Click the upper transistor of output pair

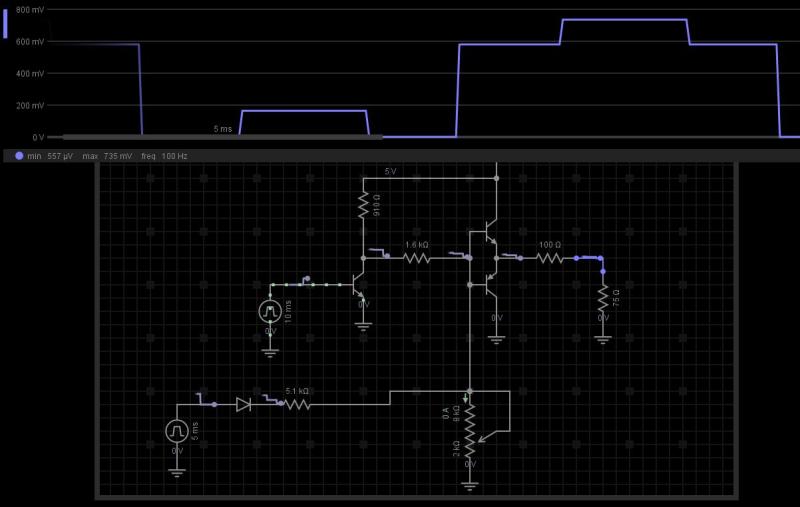[490, 231]
